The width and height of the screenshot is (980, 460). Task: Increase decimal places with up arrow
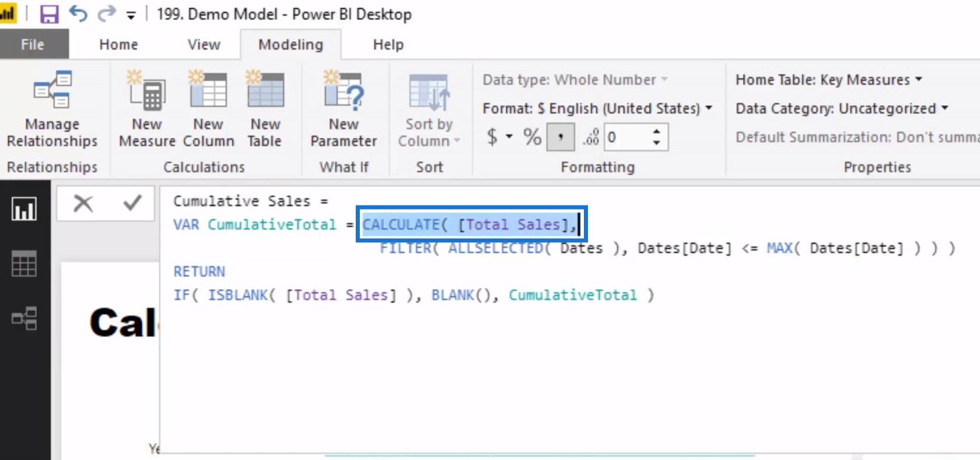click(x=657, y=131)
